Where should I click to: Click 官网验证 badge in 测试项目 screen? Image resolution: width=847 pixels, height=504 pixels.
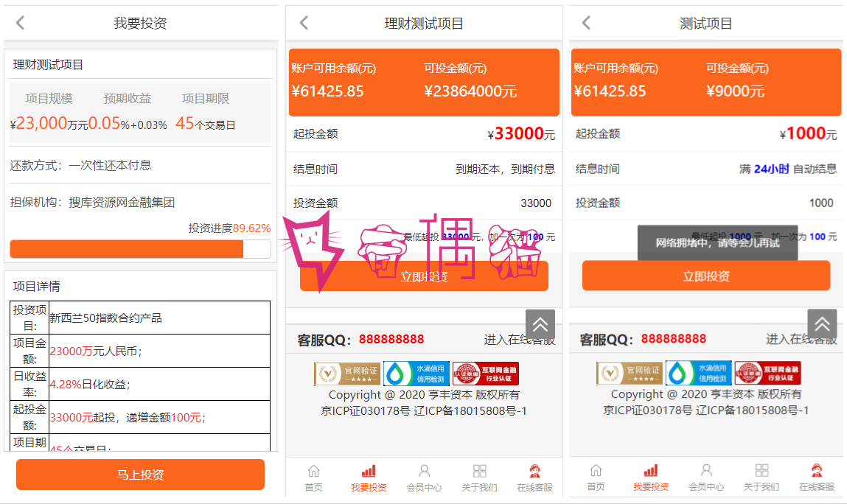coord(630,373)
